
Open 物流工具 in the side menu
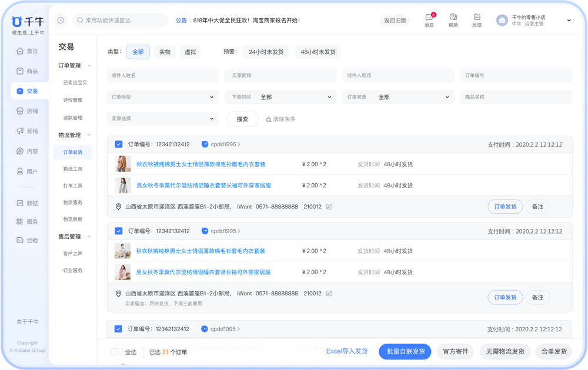point(73,169)
